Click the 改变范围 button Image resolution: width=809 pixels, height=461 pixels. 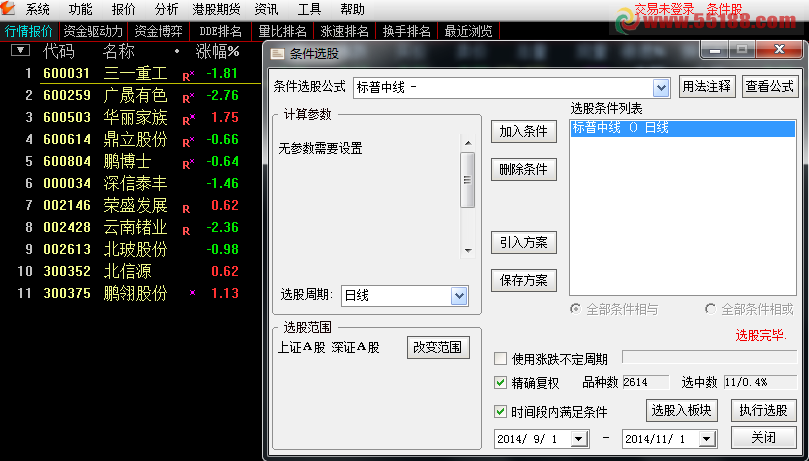pos(438,348)
